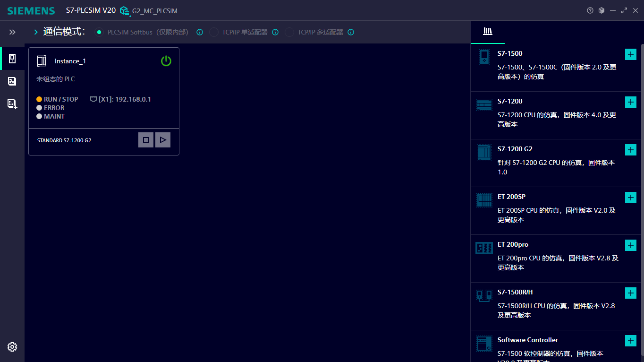
Task: Open help via the question mark icon
Action: coord(590,10)
